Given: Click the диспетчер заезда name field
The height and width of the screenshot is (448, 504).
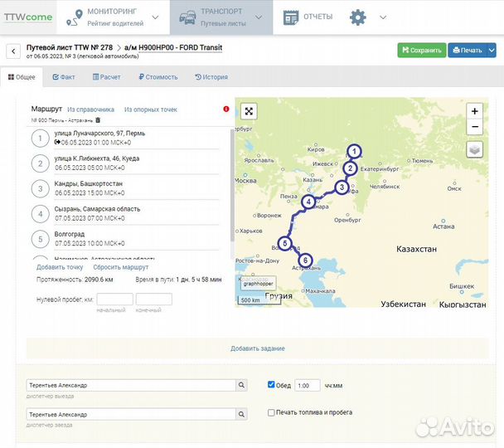Looking at the screenshot, I should pyautogui.click(x=131, y=414).
